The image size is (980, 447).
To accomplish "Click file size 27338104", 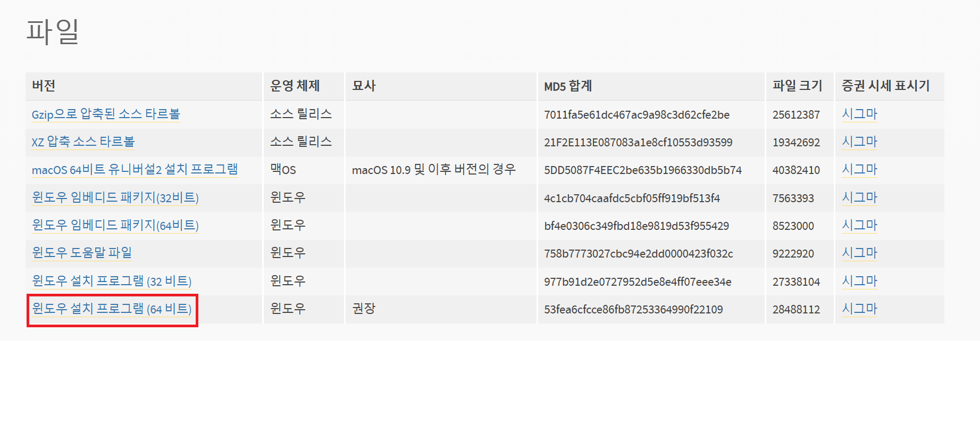I will [796, 282].
